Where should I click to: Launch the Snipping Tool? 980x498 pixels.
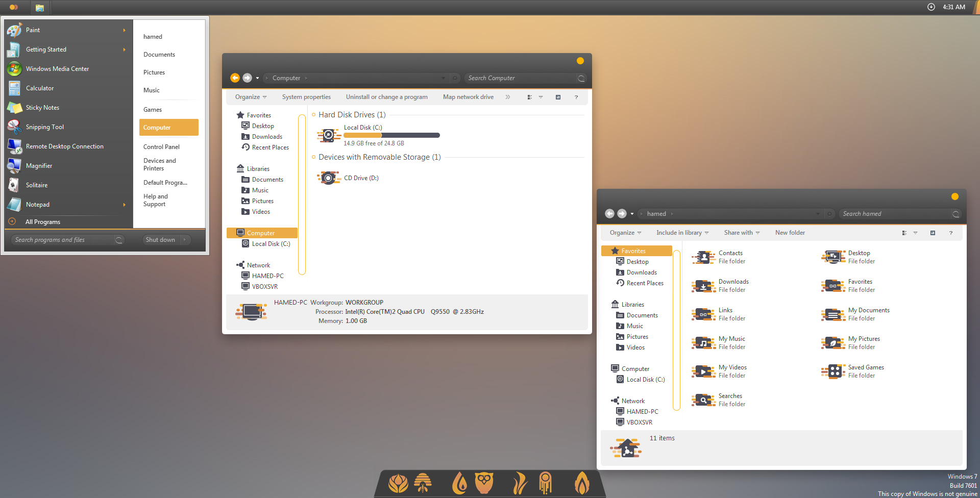(x=44, y=127)
